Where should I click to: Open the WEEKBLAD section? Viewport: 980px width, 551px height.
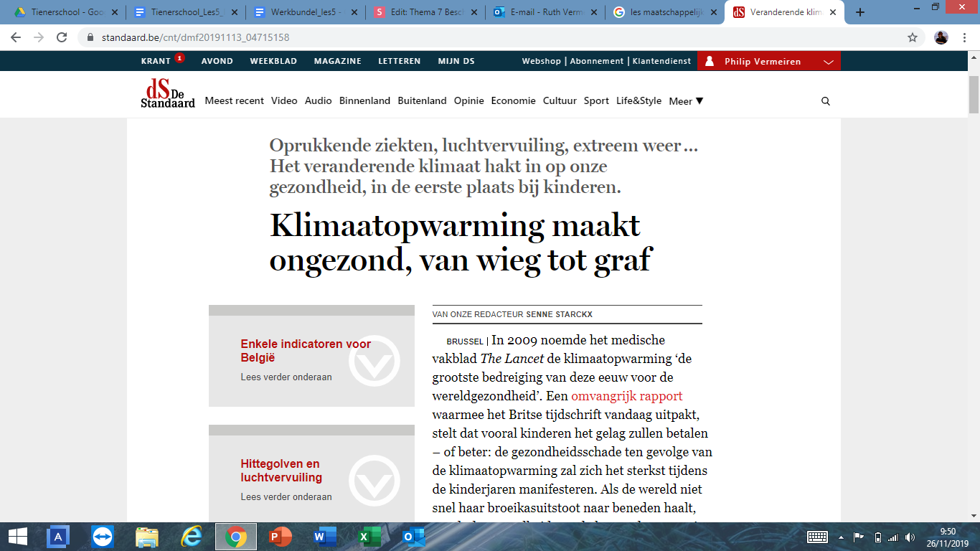click(x=273, y=61)
